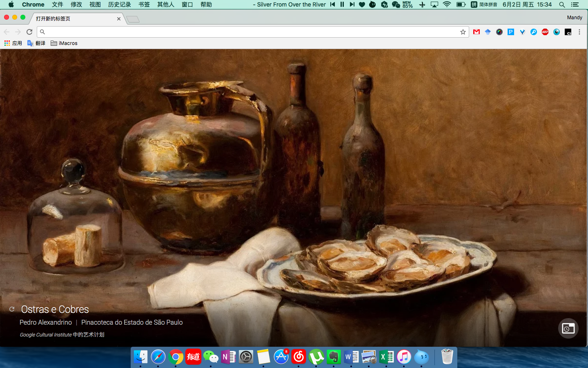588x368 pixels.
Task: Open the iMacros bookmark folder
Action: pos(64,43)
